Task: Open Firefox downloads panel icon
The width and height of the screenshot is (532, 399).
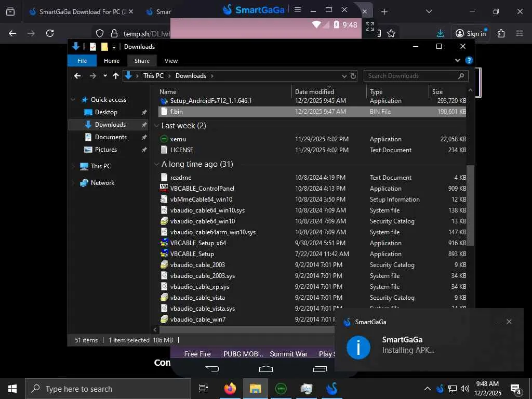Action: pos(440,33)
